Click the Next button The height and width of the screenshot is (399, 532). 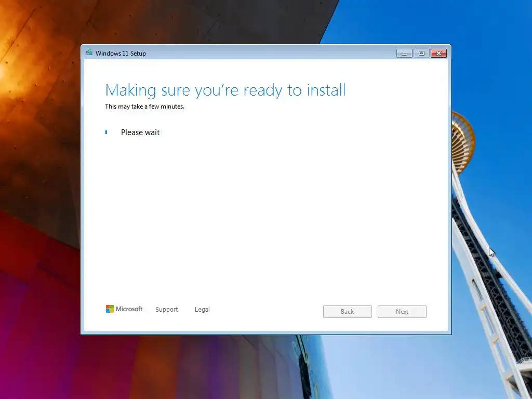click(x=402, y=312)
